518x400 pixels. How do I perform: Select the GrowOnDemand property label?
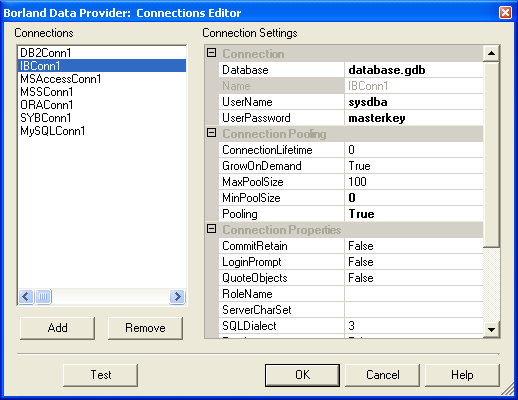[x=281, y=166]
